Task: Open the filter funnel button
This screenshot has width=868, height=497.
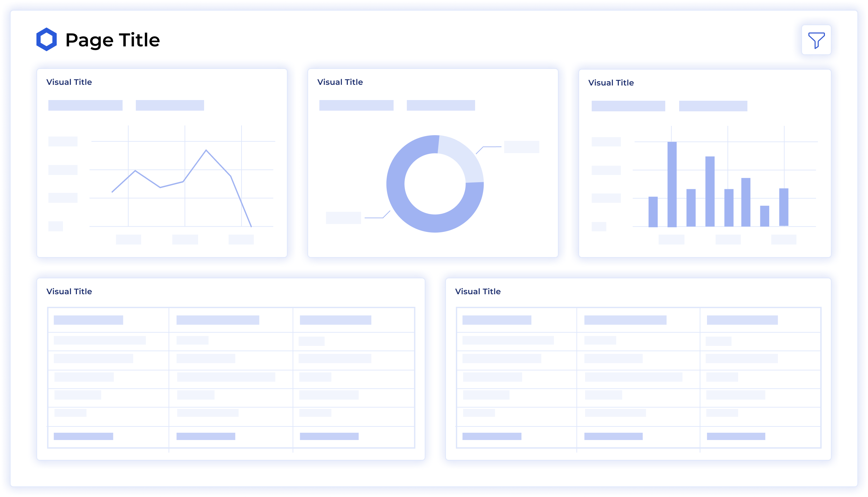Action: pos(816,40)
